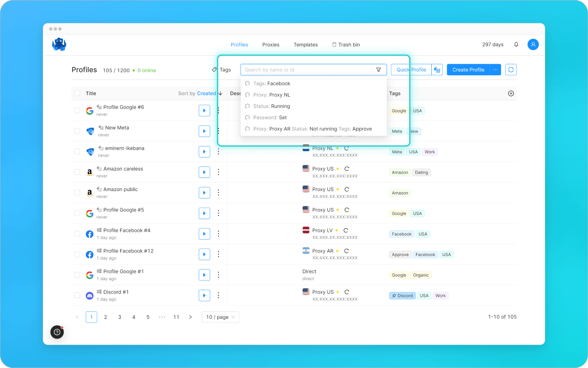Check the New Meta row checkbox
The image size is (588, 368).
click(x=77, y=131)
